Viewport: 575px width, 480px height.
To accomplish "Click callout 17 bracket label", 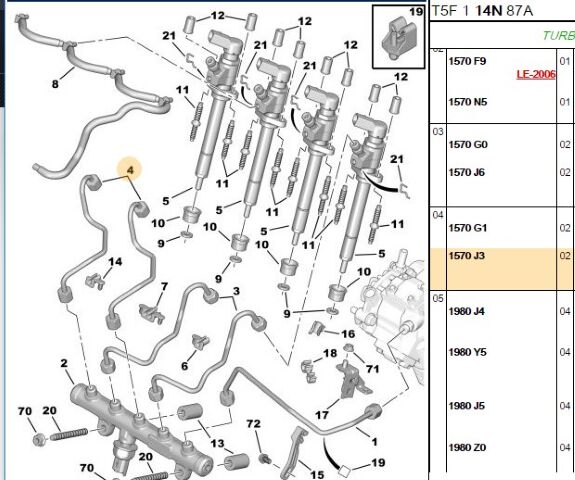I will click(x=322, y=415).
